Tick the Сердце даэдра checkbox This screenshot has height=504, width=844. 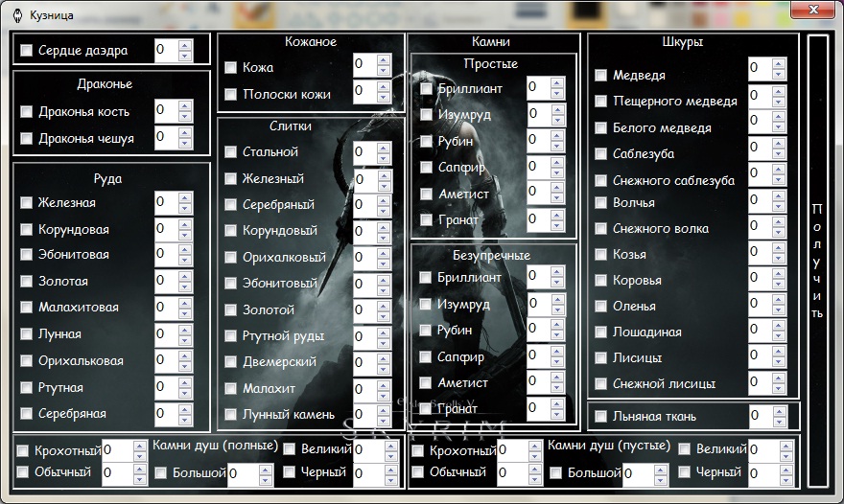(27, 50)
